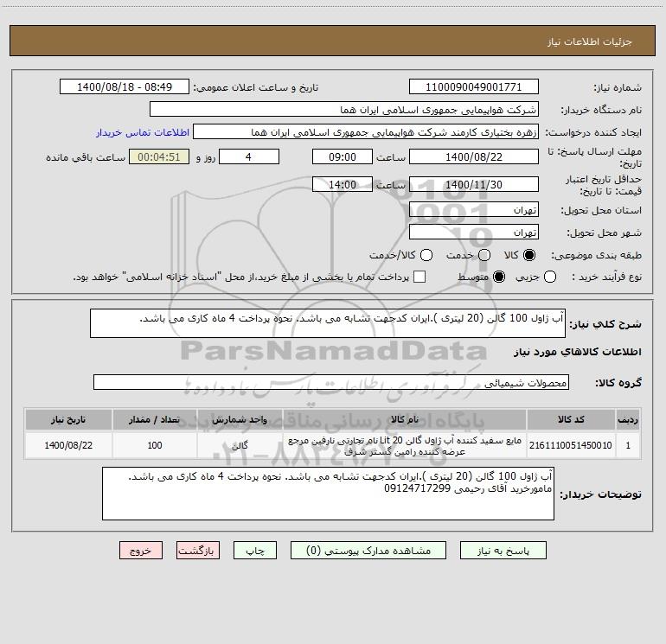Click the general need description text area

tap(328, 323)
